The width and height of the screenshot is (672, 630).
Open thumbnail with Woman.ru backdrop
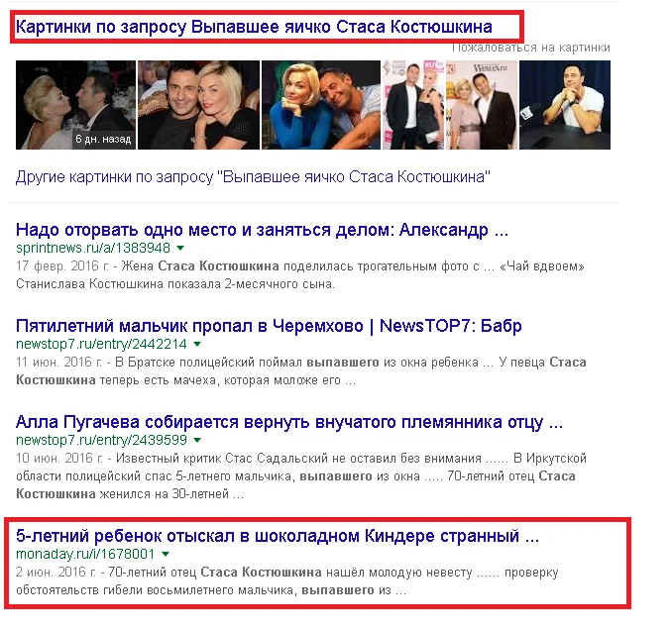click(x=482, y=105)
